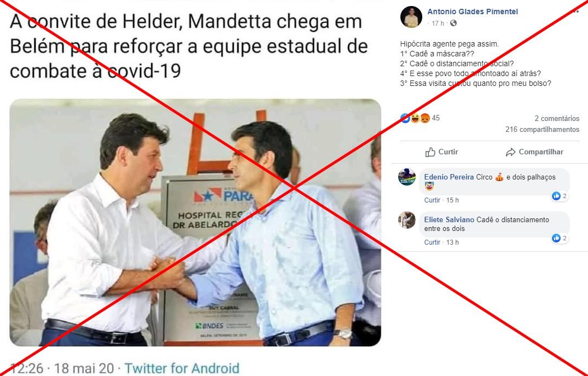Screen dimensions: 588x376
Task: Open Eliete Salviano's name link
Action: pyautogui.click(x=449, y=220)
